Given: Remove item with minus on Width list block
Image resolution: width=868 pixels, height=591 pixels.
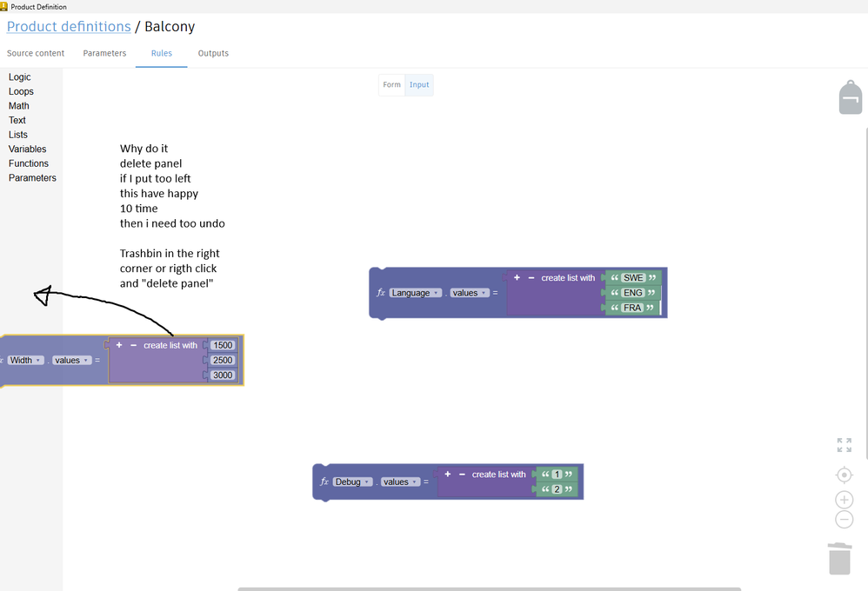Looking at the screenshot, I should [x=133, y=345].
